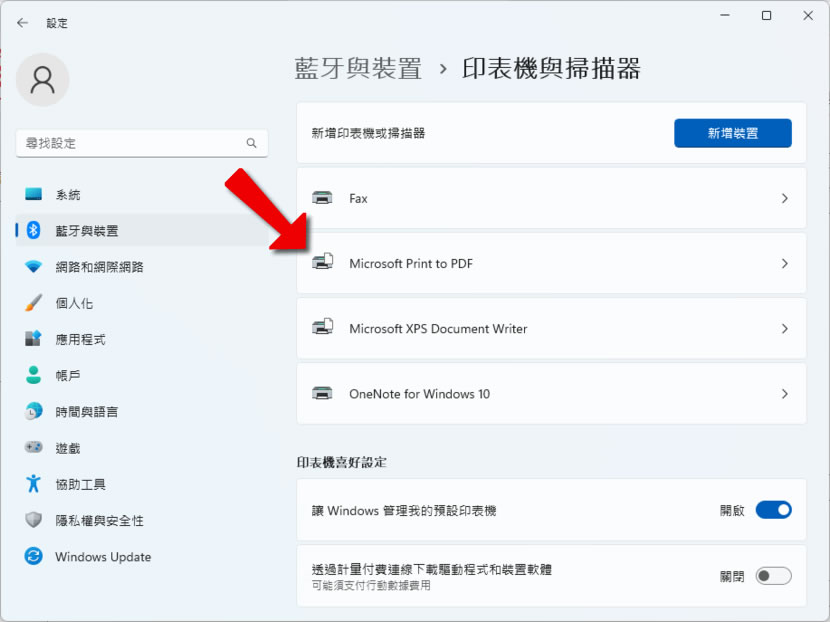Click the 帳戶 accounts icon
Viewport: 830px width, 622px height.
point(33,375)
